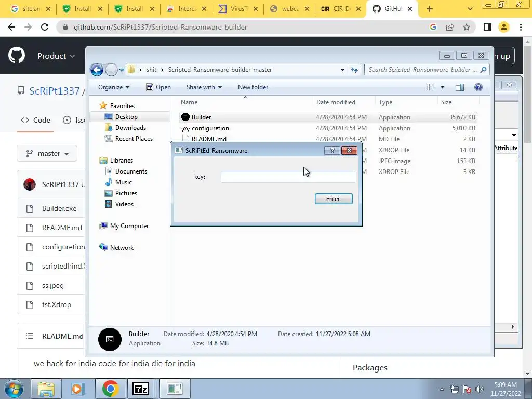Open Chrome profile avatar
This screenshot has width=532, height=399.
(504, 27)
